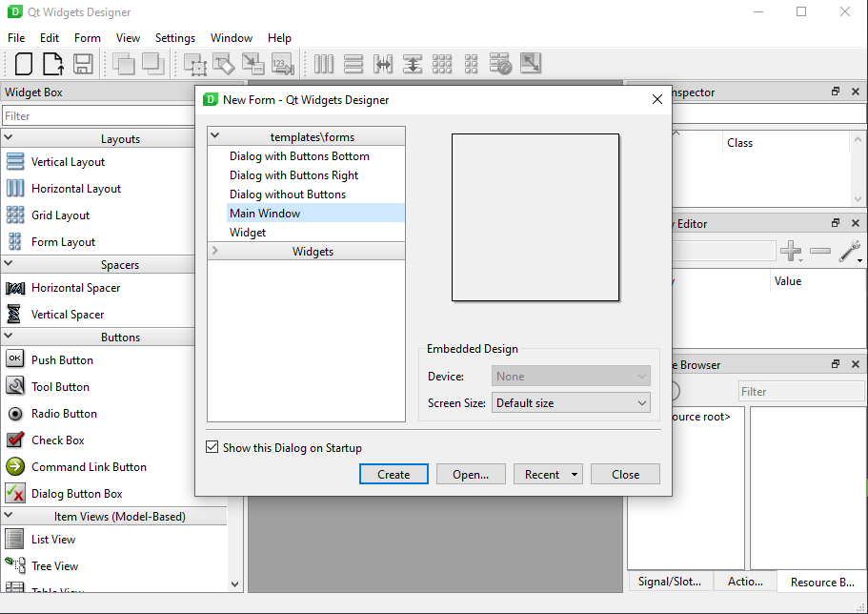This screenshot has height=614, width=868.
Task: Select the Tool Button widget icon
Action: [15, 386]
